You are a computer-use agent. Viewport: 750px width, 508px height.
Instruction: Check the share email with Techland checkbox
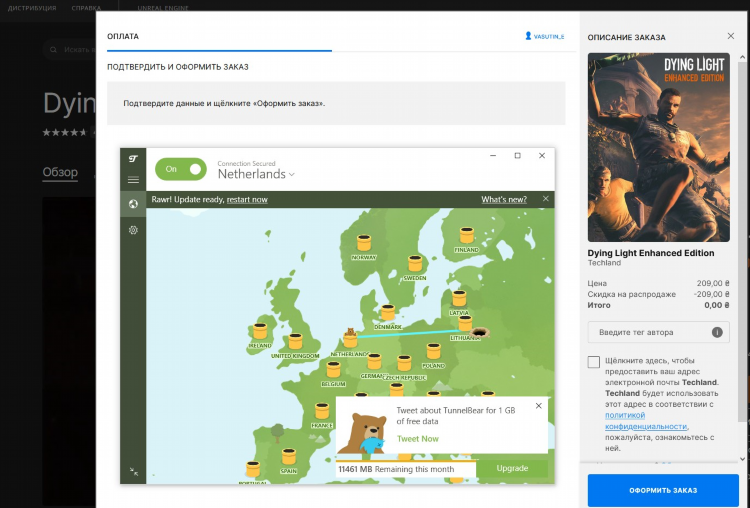pos(594,362)
